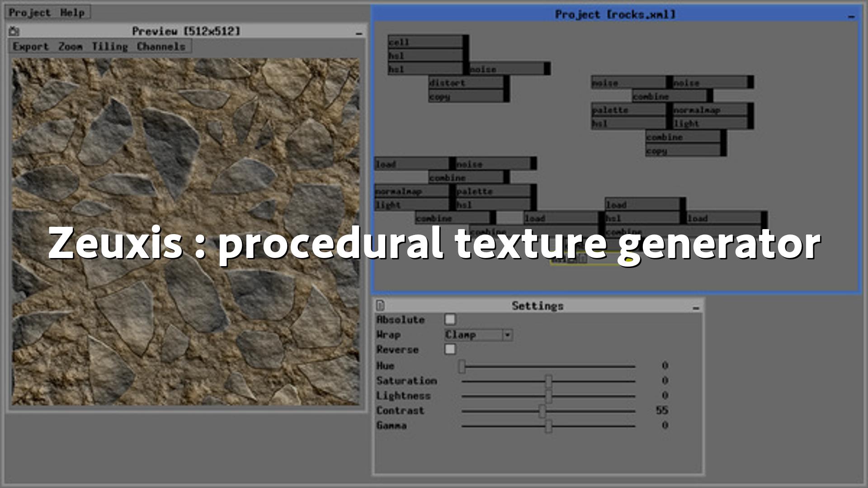Click the Preview [512x512] title bar
Viewport: 868px width, 488px height.
click(186, 31)
